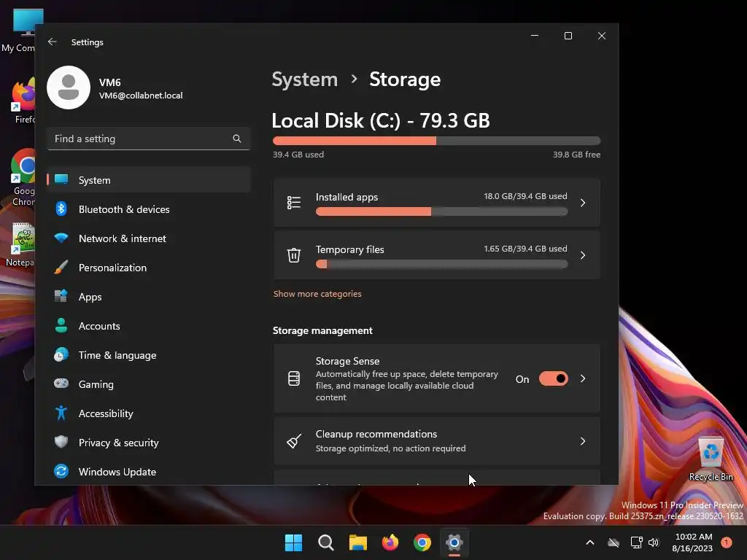747x560 pixels.
Task: Click the Accessibility figure icon
Action: (61, 413)
